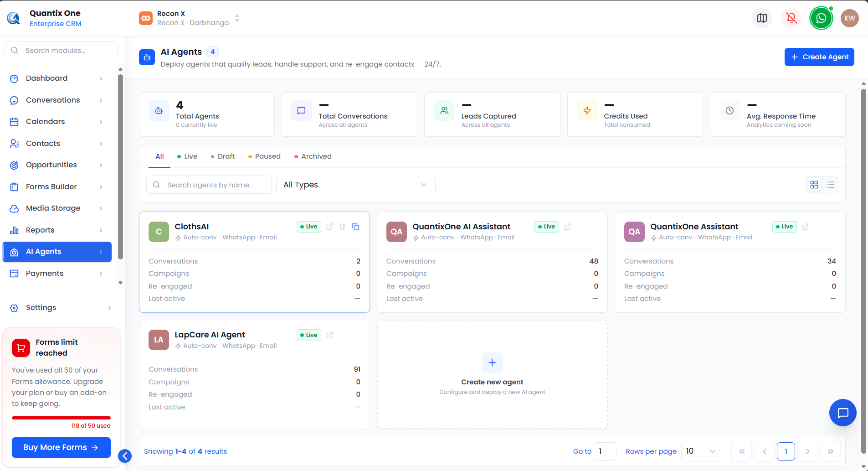Open the All Types filter dropdown
This screenshot has width=868, height=471.
(355, 185)
